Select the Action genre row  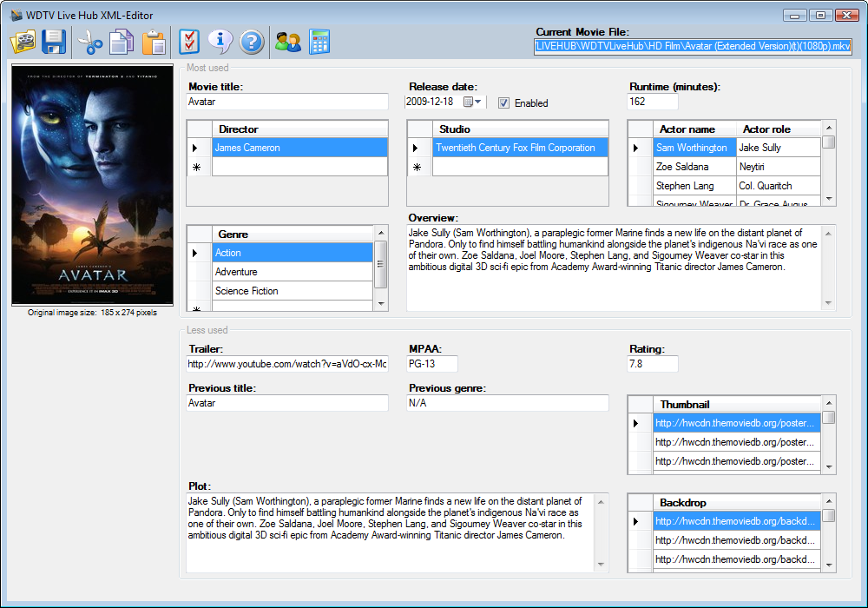pos(293,253)
